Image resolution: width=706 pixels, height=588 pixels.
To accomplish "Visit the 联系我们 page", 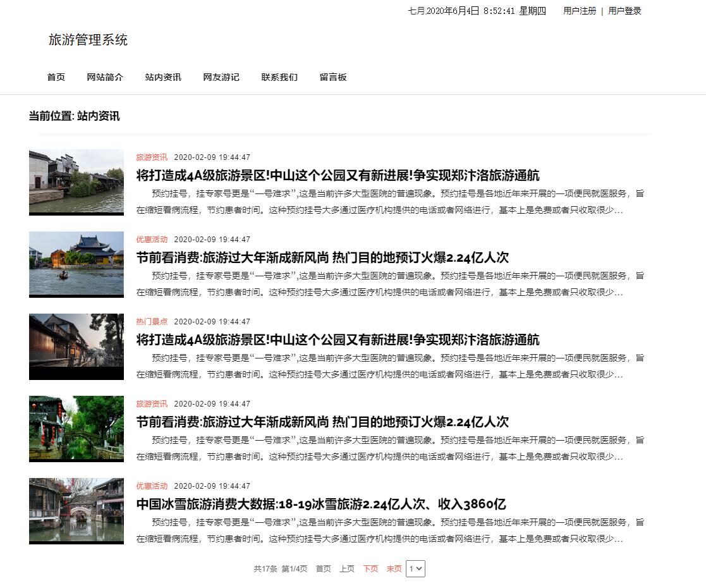I will (x=279, y=77).
